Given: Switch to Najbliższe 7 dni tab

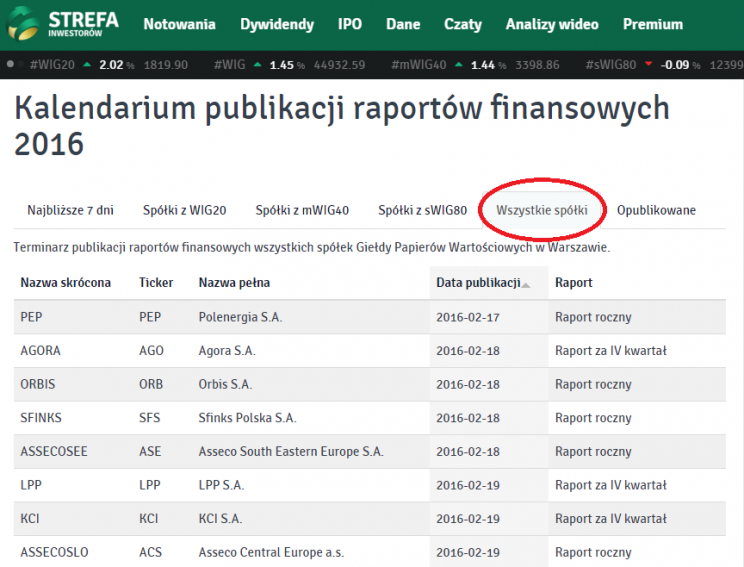Looking at the screenshot, I should [70, 210].
